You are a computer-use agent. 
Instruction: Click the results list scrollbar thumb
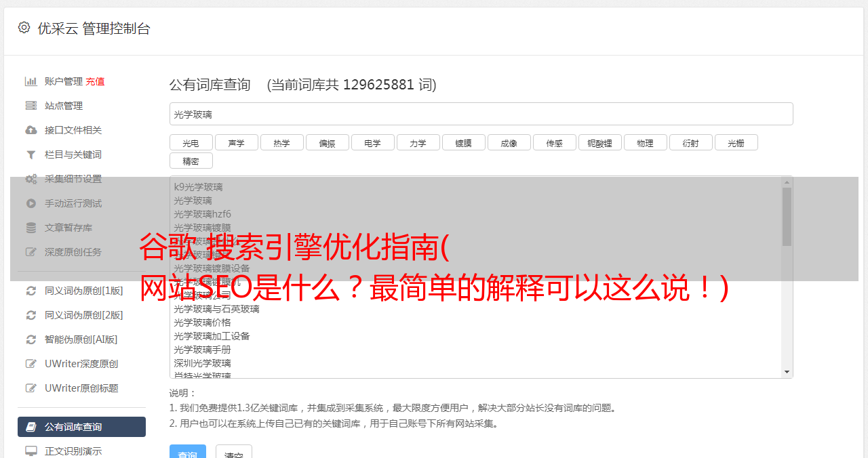pyautogui.click(x=787, y=216)
